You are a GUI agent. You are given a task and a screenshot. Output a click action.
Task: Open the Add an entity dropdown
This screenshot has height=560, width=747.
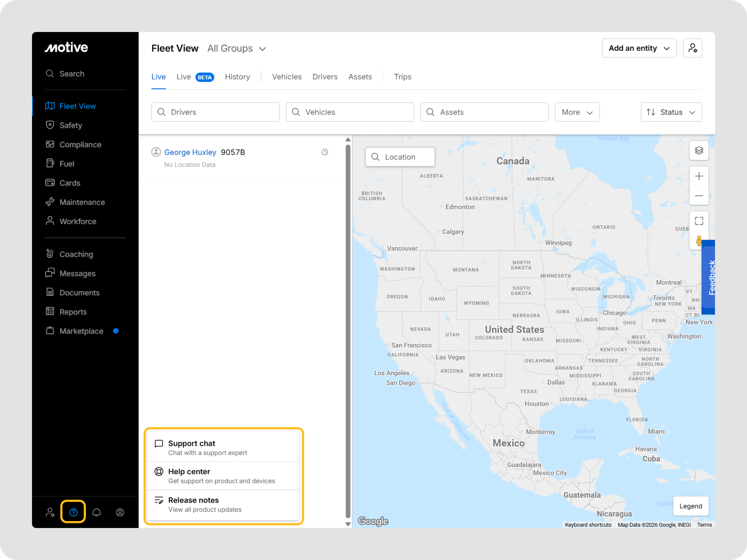click(x=639, y=48)
